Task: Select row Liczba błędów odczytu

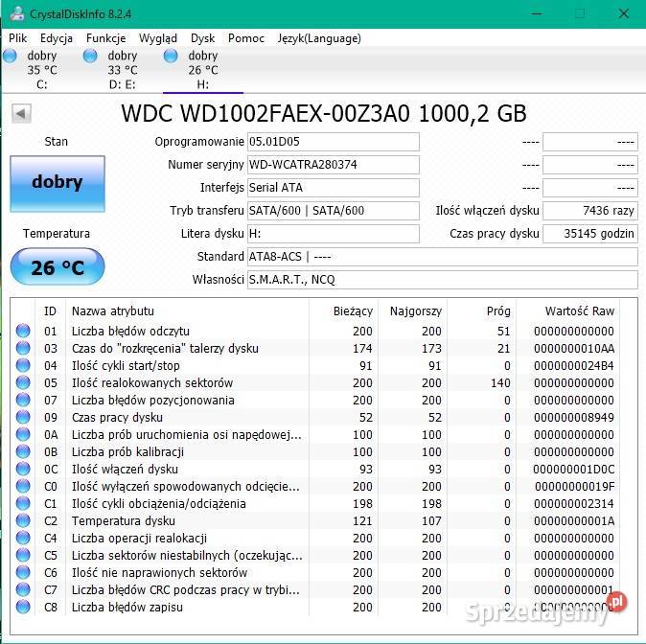Action: point(315,331)
